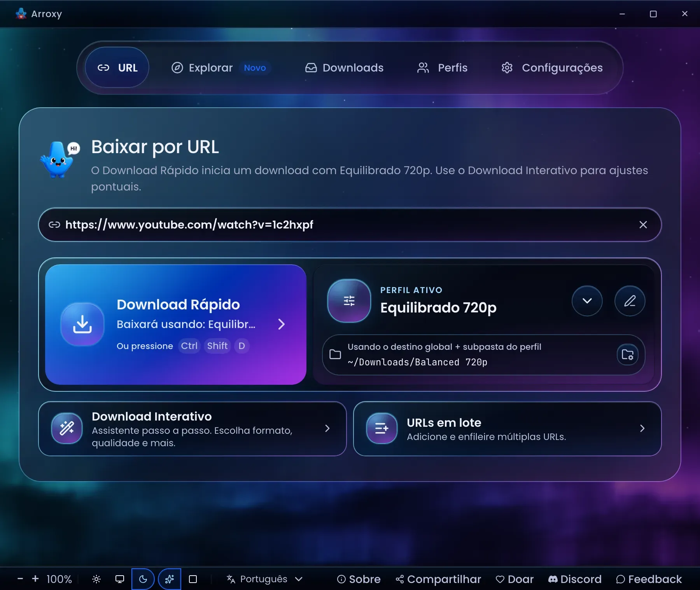Open the Português language dropdown
This screenshot has width=700, height=590.
(265, 579)
